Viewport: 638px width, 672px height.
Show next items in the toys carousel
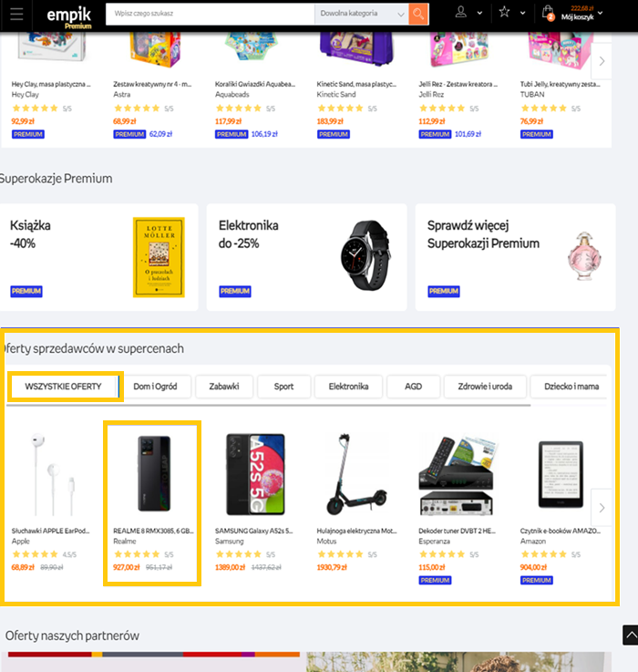(602, 61)
